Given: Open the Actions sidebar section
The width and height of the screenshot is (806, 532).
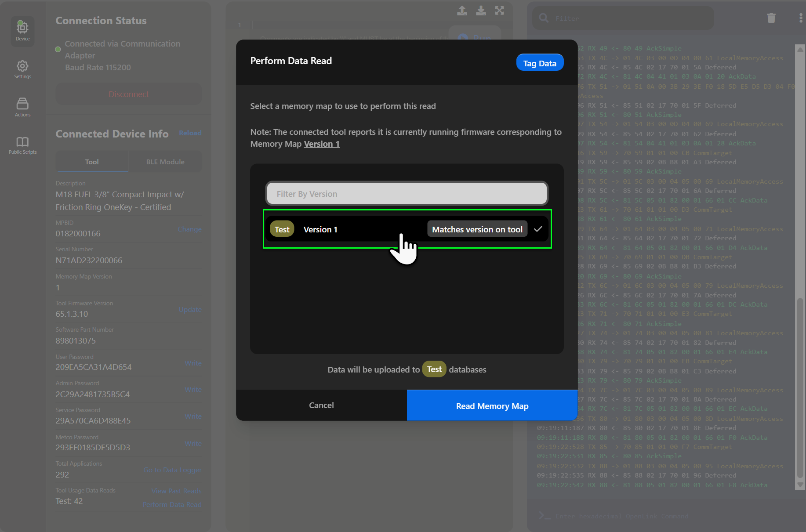Looking at the screenshot, I should [x=22, y=107].
